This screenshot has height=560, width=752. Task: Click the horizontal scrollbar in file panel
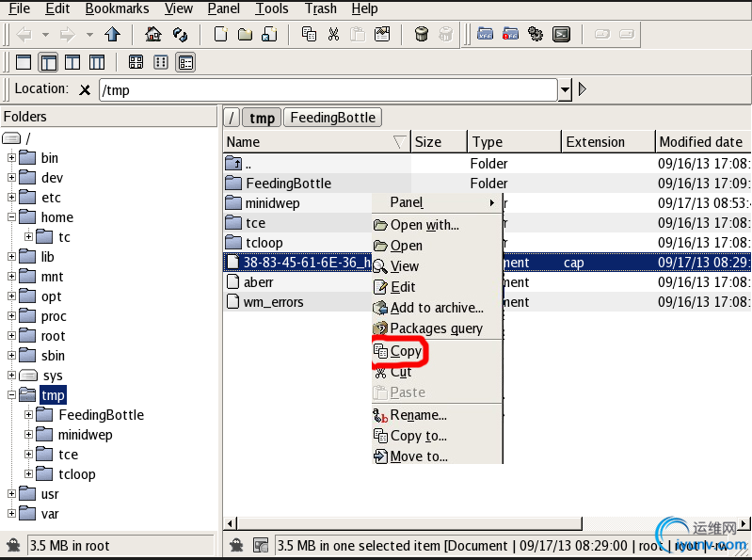click(x=410, y=523)
